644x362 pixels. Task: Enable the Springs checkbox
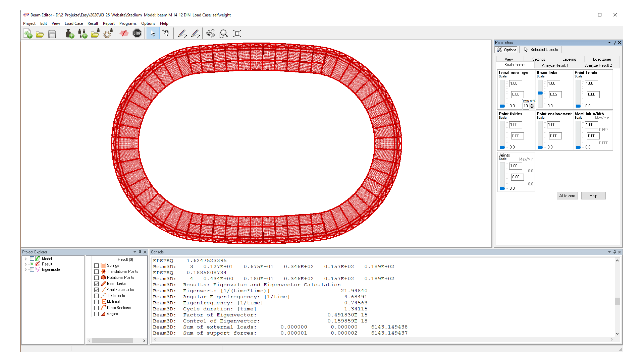click(x=97, y=265)
